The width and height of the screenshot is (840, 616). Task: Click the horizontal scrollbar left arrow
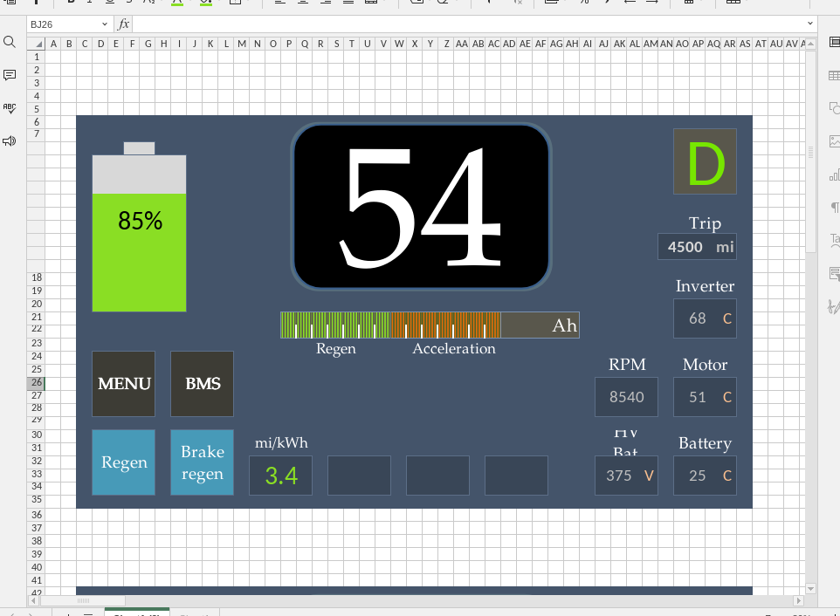33,600
